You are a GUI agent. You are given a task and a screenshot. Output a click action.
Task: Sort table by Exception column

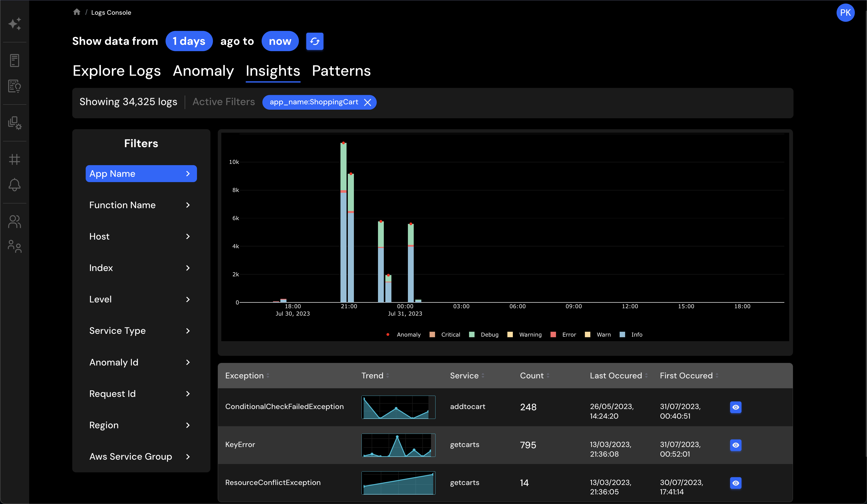pos(247,376)
